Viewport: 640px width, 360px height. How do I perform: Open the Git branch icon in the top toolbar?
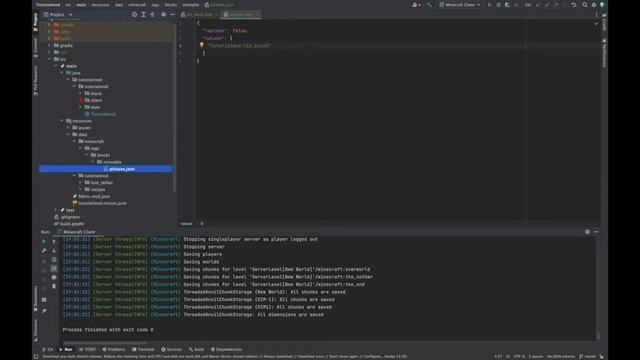coord(528,5)
